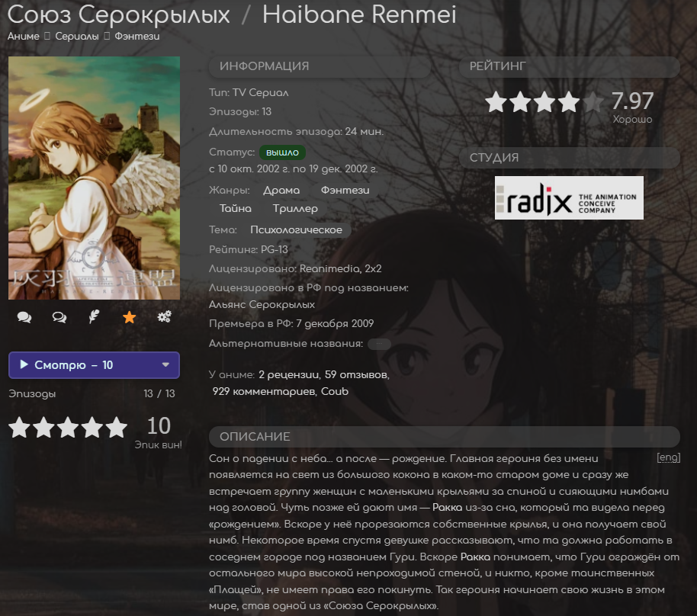Click the Эпизоды: 13 info line
697x616 pixels.
pyautogui.click(x=240, y=111)
